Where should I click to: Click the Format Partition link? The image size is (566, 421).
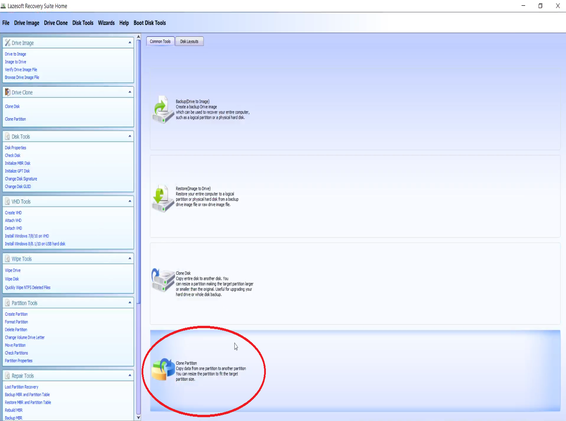(x=16, y=322)
